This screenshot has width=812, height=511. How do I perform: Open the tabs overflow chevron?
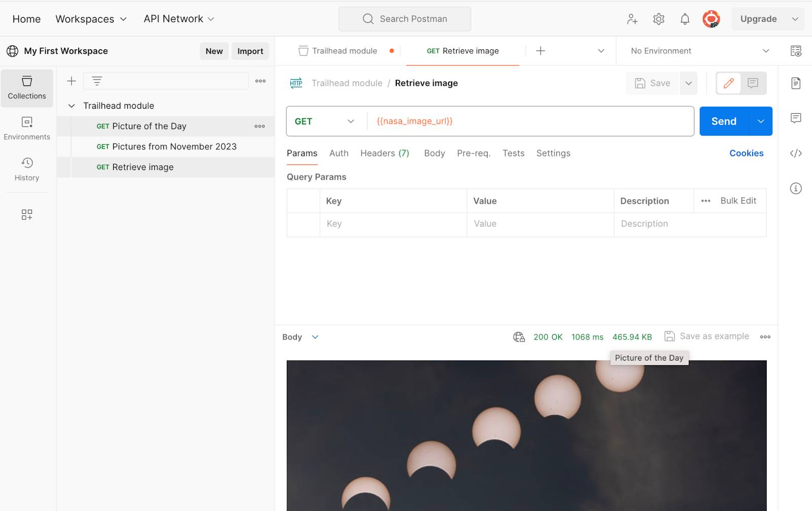[x=601, y=51]
